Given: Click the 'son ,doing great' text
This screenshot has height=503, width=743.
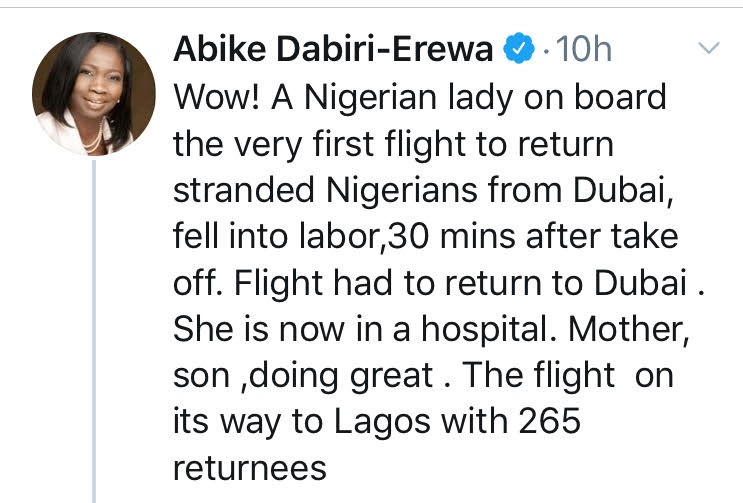Looking at the screenshot, I should click(x=303, y=376).
